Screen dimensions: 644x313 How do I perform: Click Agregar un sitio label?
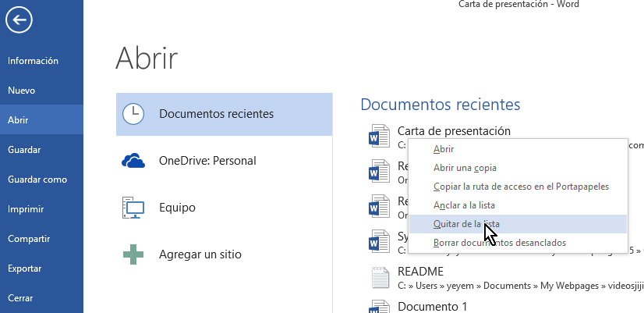(200, 254)
